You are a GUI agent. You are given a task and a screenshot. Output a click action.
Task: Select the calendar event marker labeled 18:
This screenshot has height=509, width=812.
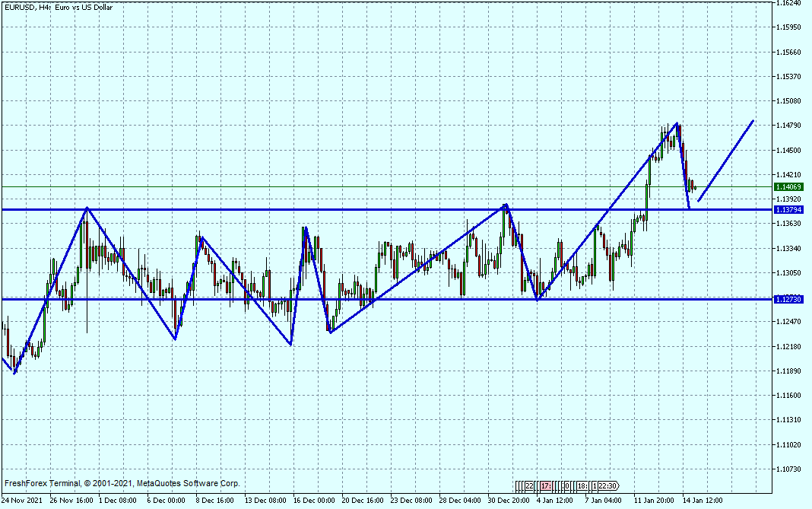coord(582,486)
